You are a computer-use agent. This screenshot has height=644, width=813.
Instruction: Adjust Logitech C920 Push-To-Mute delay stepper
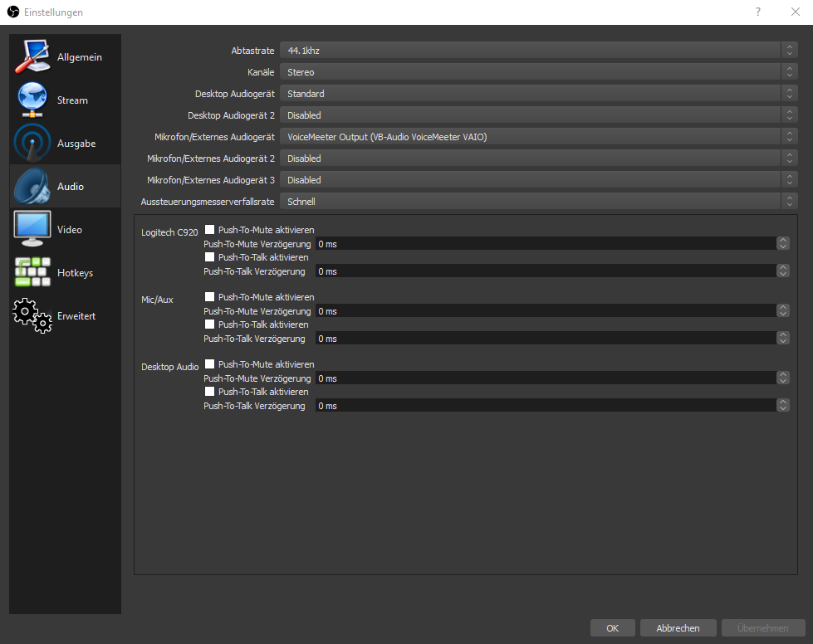[783, 243]
